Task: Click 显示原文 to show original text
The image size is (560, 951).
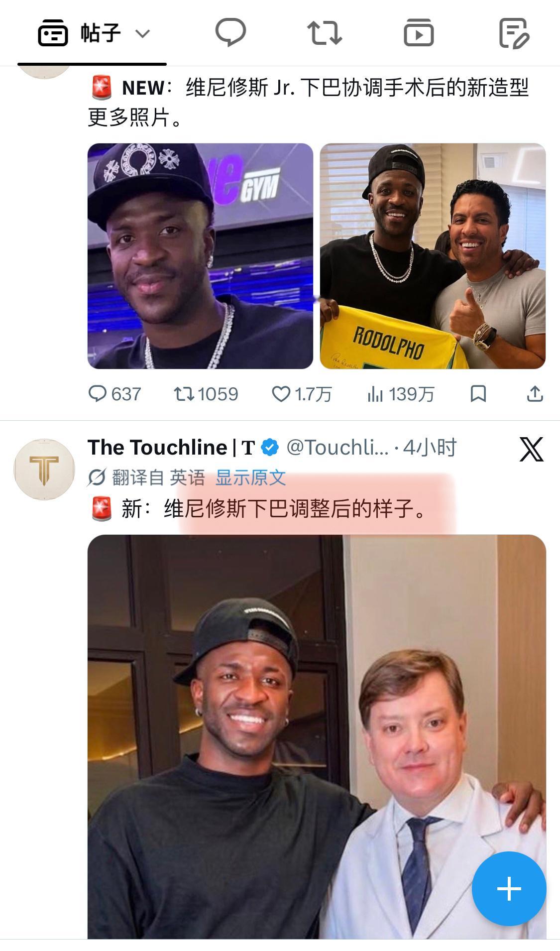Action: (250, 477)
